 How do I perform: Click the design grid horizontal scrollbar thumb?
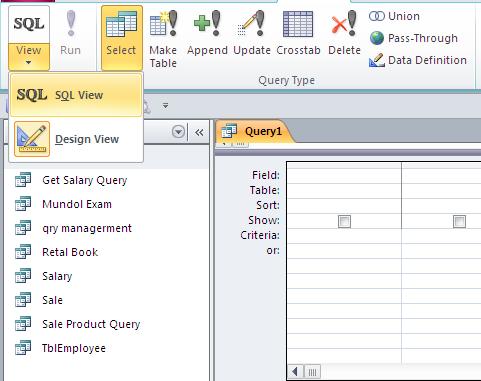(312, 372)
